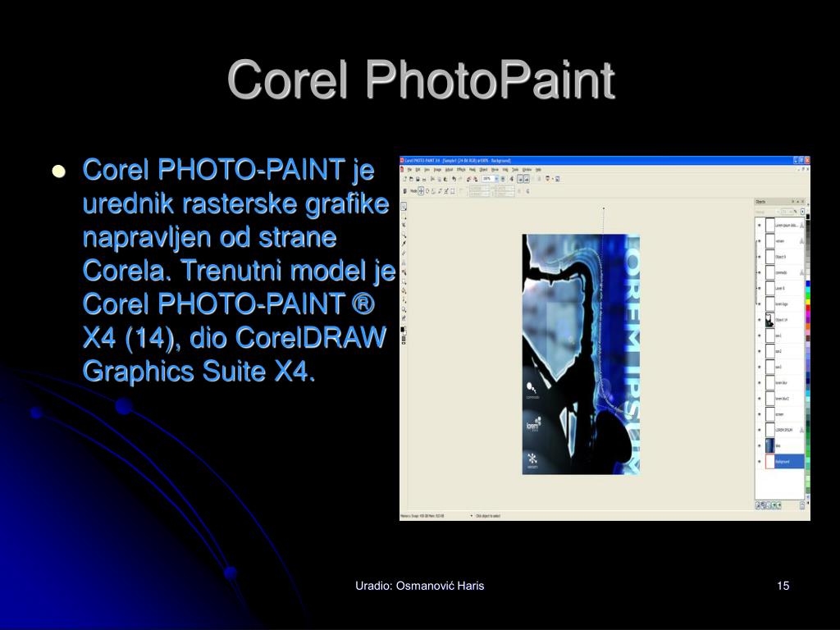The image size is (840, 630).
Task: Click the slide title 'Corel PhotoPaint'
Action: pos(421,80)
